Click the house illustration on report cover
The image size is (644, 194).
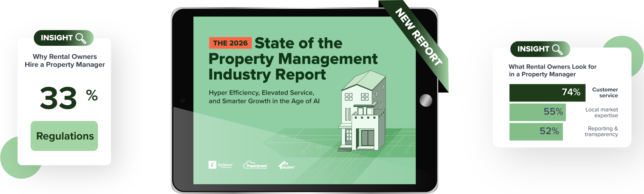tap(362, 111)
